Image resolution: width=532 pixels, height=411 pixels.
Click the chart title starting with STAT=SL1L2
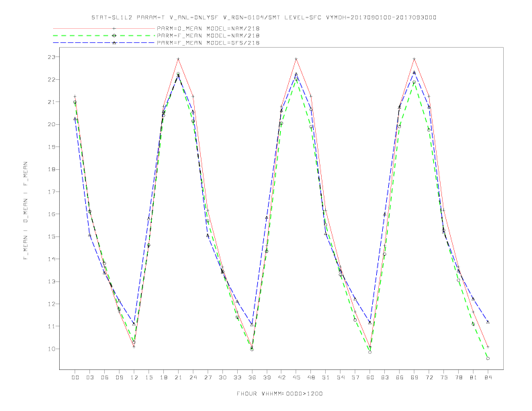(264, 17)
